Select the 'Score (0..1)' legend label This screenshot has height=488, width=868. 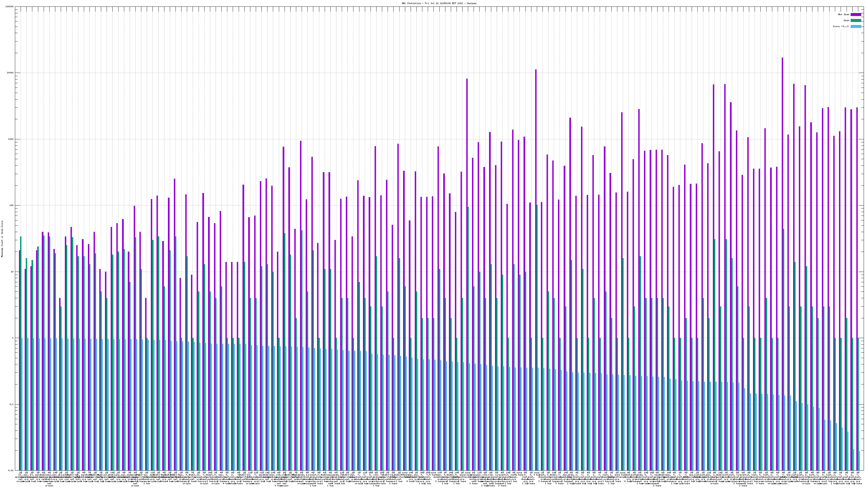pyautogui.click(x=841, y=26)
